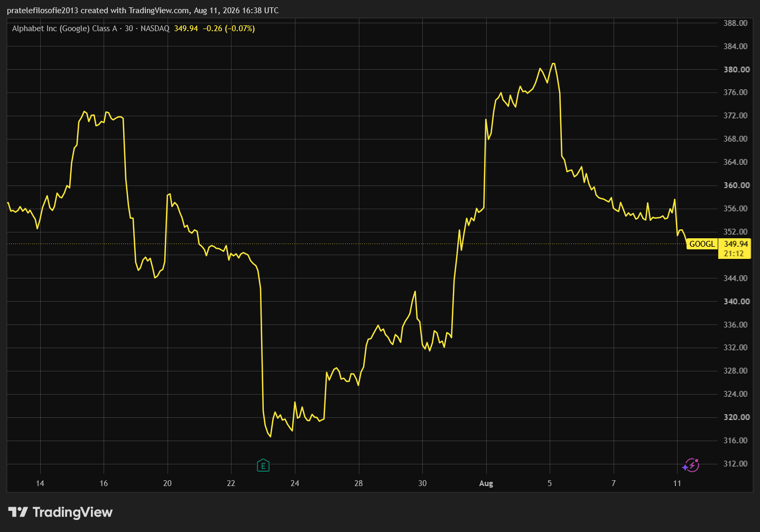Select the 20 date label on time axis

[x=168, y=483]
